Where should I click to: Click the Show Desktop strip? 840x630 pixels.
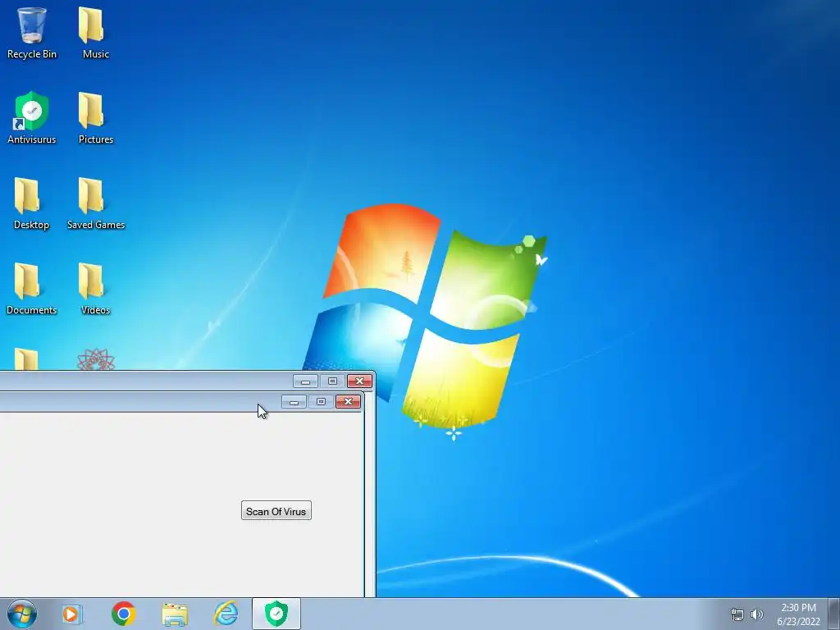pyautogui.click(x=834, y=614)
